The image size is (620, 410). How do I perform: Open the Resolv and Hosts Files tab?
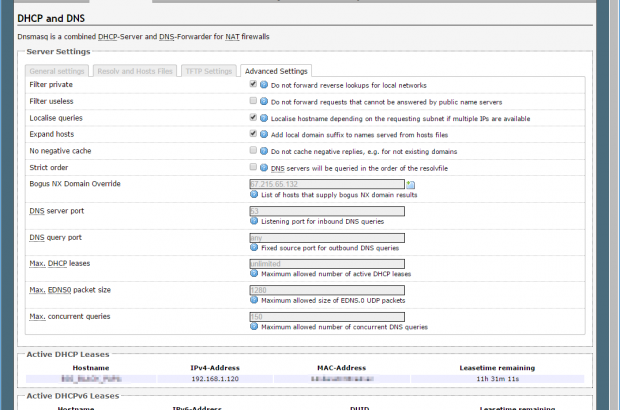pos(134,71)
